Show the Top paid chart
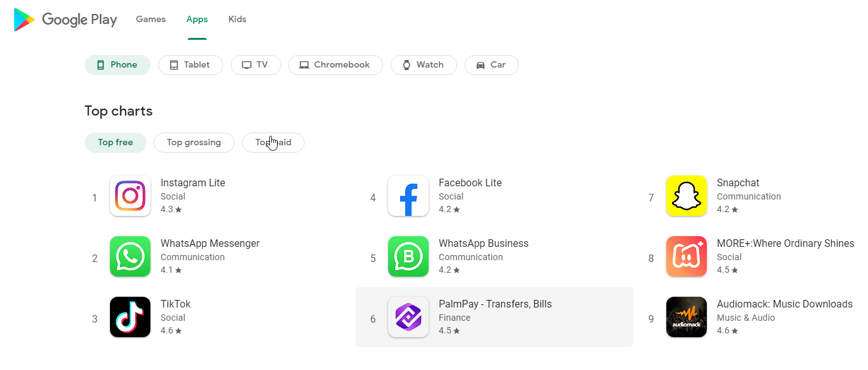 [273, 143]
